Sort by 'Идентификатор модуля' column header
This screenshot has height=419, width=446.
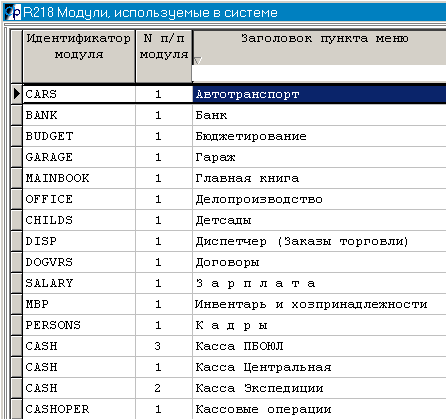[79, 56]
